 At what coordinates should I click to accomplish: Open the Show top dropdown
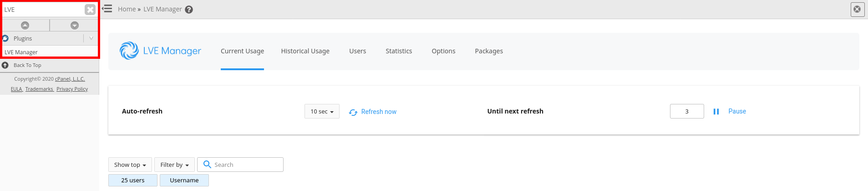click(x=130, y=165)
